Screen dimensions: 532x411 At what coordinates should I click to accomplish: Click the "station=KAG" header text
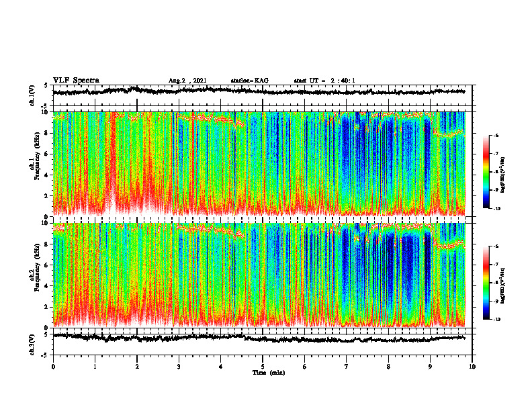(x=250, y=81)
